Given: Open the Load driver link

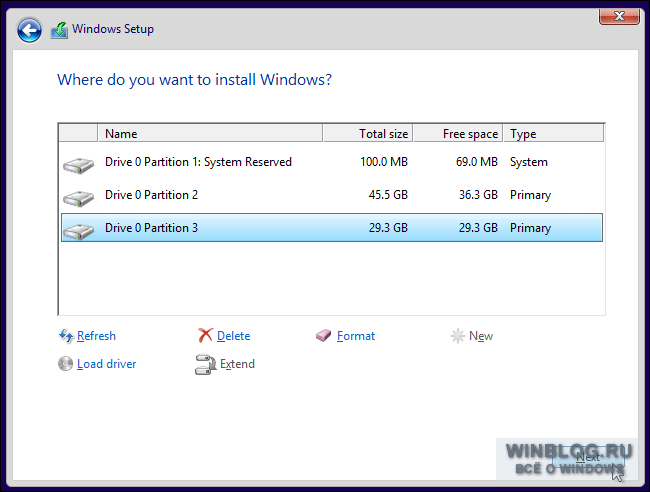Looking at the screenshot, I should [107, 364].
